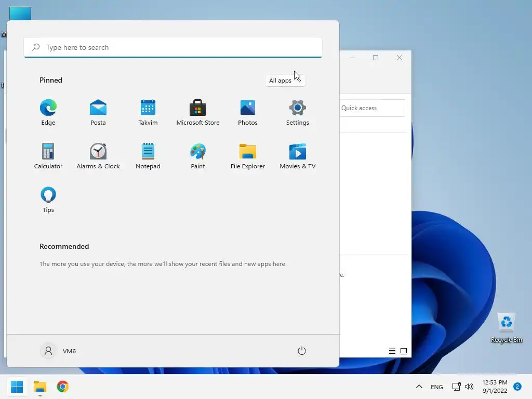This screenshot has width=532, height=399.
Task: Open the volume control tray icon
Action: (469, 387)
